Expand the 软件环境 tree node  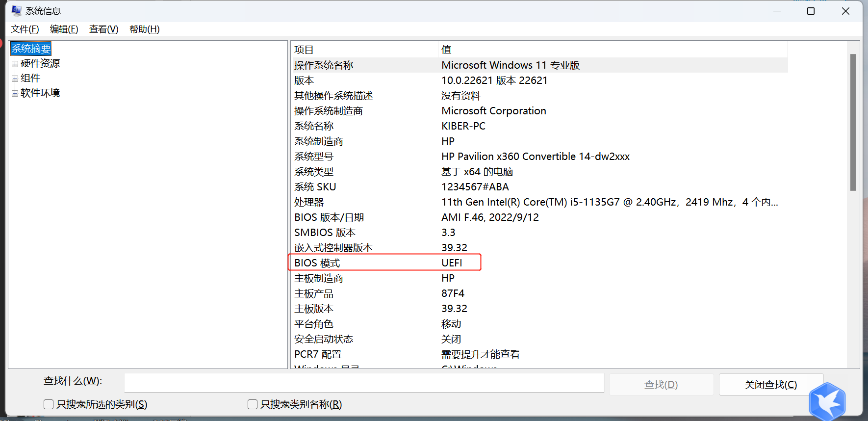[15, 93]
